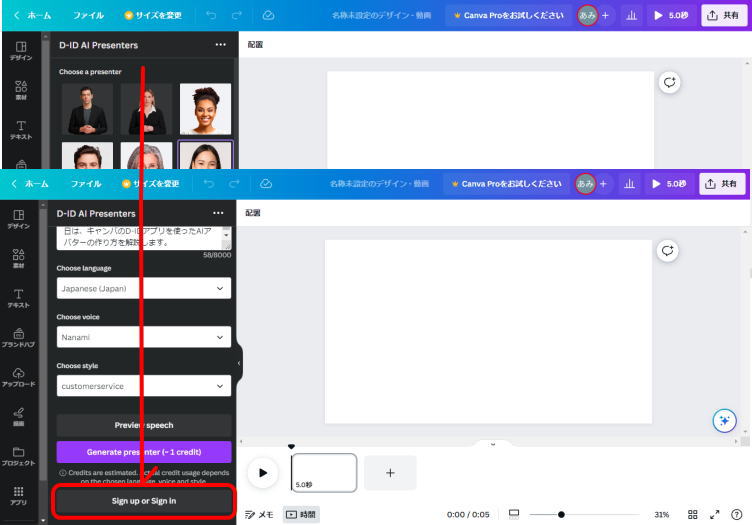Toggle the メモ notes panel
Viewport: 752px width, 525px height.
point(259,514)
